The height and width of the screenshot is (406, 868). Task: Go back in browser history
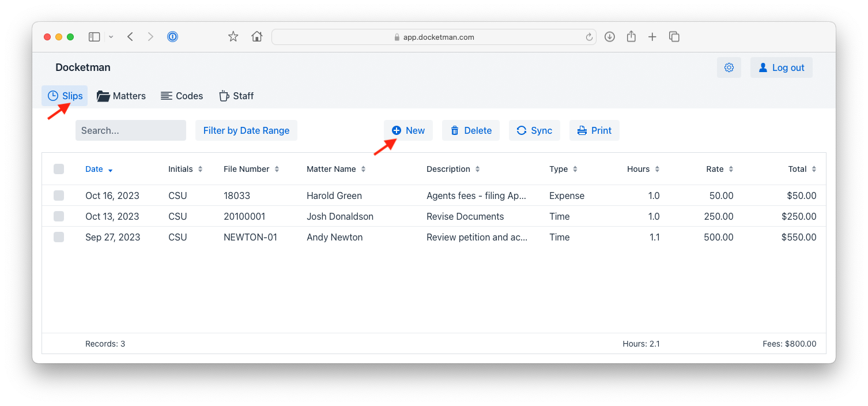point(130,37)
